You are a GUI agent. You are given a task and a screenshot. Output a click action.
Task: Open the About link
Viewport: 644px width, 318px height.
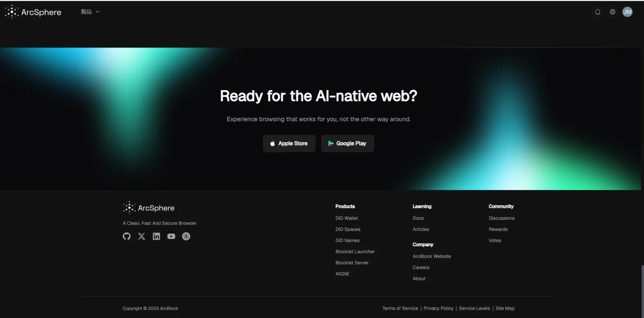pyautogui.click(x=419, y=279)
